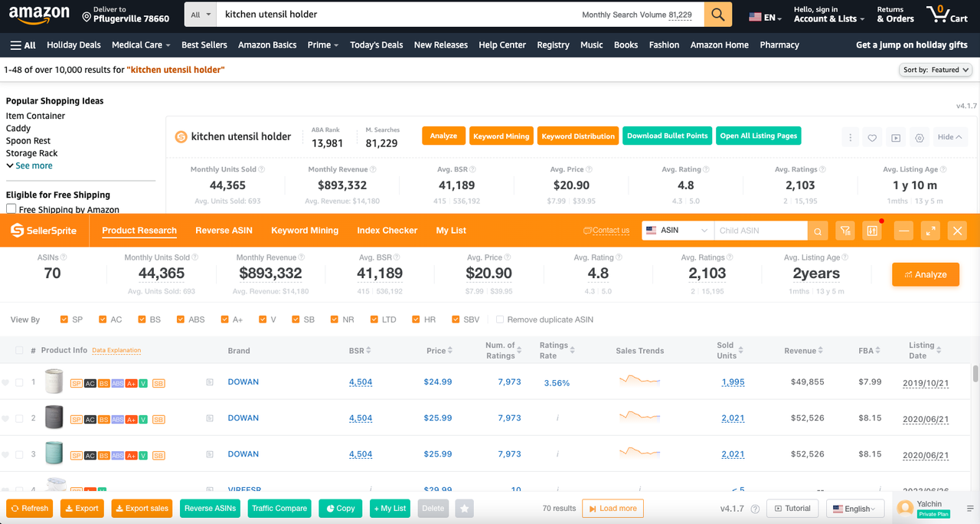Click the heart icon for row 1 product
Viewport: 980px width, 524px height.
click(x=6, y=382)
